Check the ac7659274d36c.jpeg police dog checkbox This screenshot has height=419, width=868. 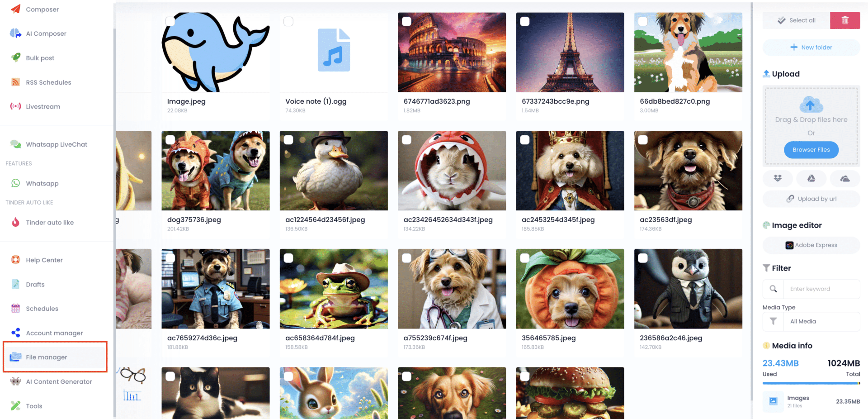pyautogui.click(x=170, y=258)
